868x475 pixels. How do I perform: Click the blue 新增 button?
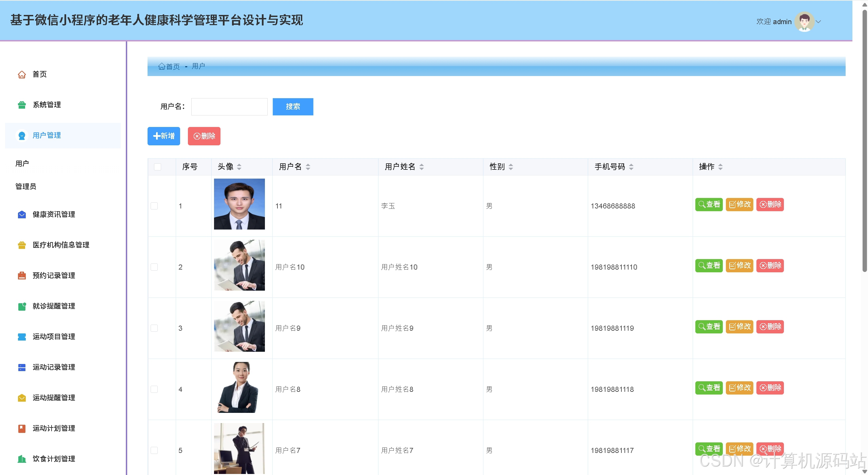(163, 136)
